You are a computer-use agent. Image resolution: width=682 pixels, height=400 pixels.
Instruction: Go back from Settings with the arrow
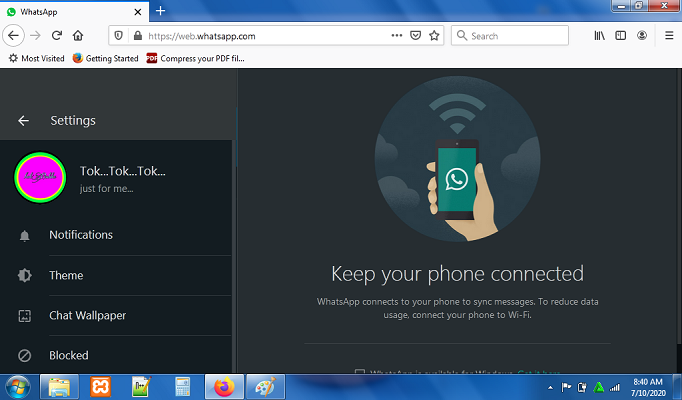(23, 121)
